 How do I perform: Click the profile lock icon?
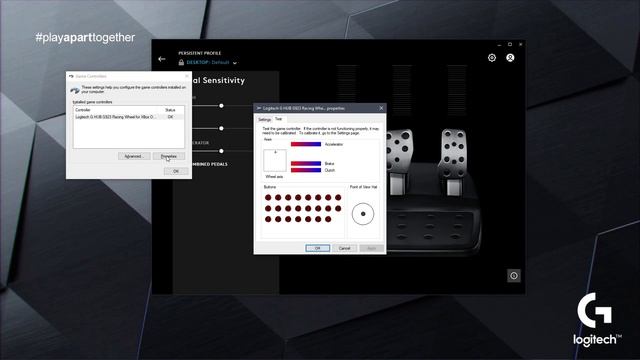point(181,62)
